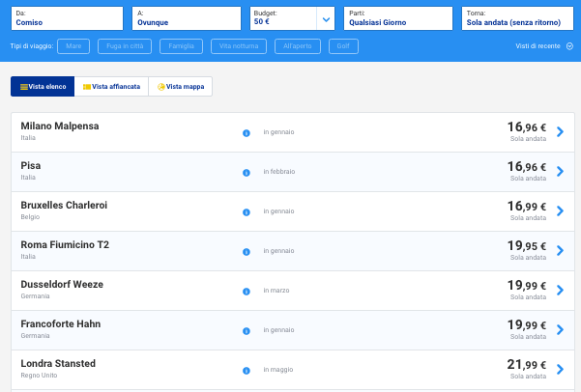The width and height of the screenshot is (581, 392).
Task: Click info icon for Francoforte Hahn
Action: (247, 330)
